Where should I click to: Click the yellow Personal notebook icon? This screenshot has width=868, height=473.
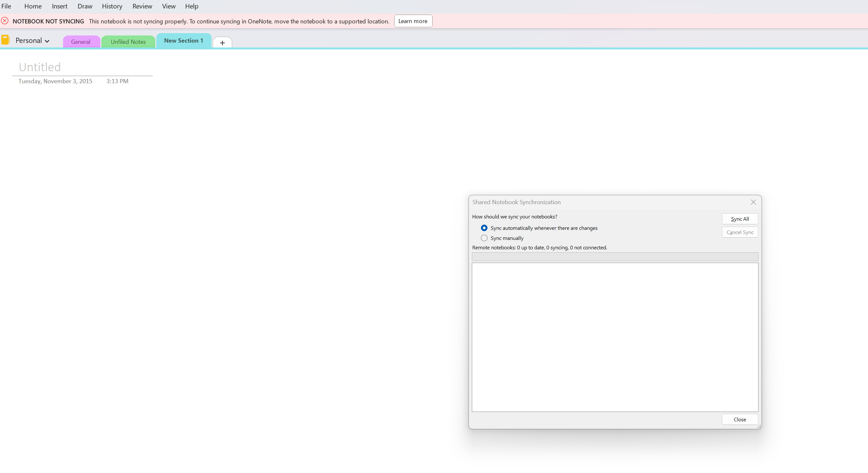coord(6,40)
